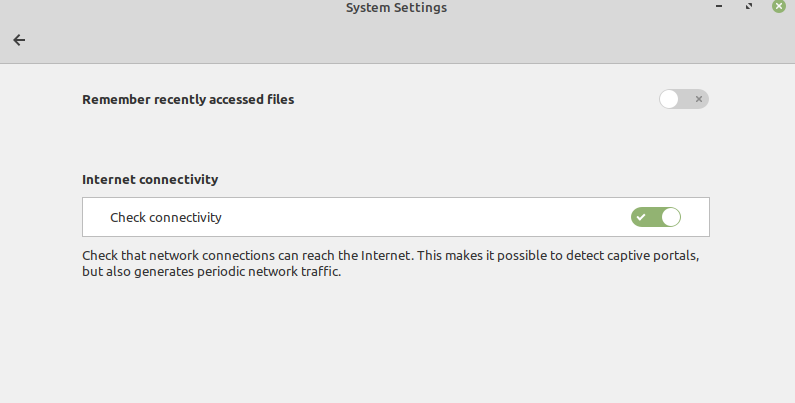The height and width of the screenshot is (403, 795).
Task: Select the Internet connectivity heading
Action: click(x=150, y=180)
